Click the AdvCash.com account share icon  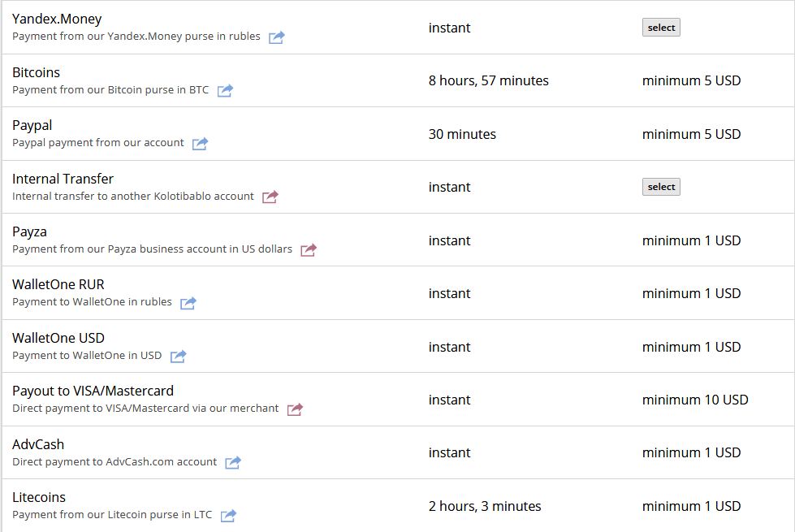coord(232,462)
